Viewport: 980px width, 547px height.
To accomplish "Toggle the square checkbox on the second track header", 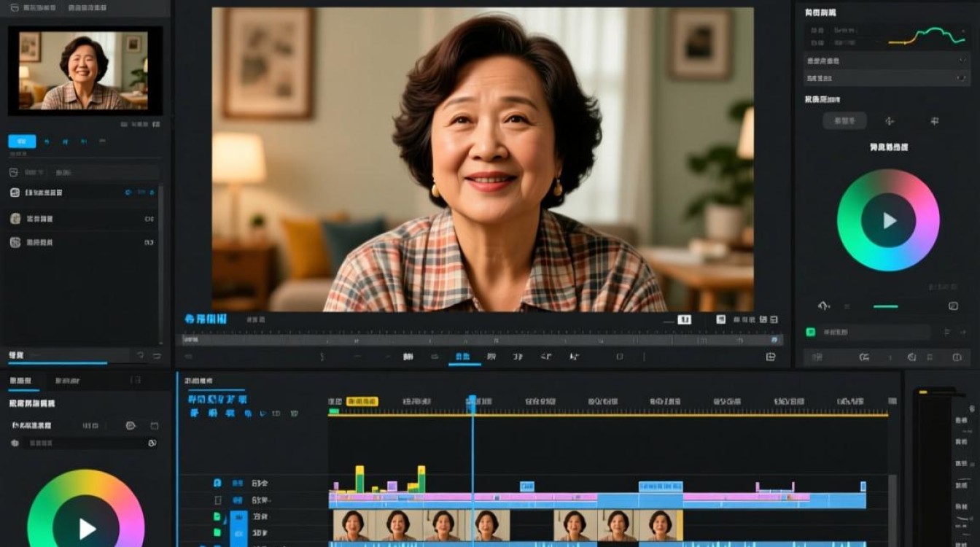I will pyautogui.click(x=217, y=500).
